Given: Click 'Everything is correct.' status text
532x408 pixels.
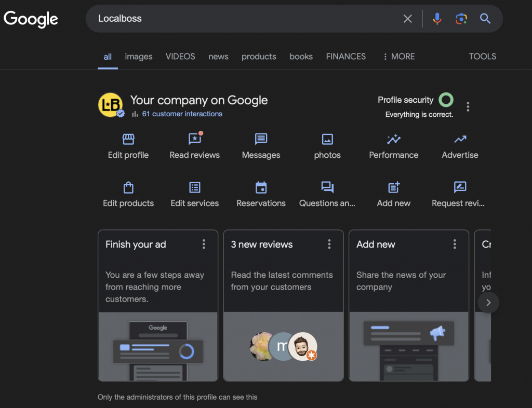Looking at the screenshot, I should click(x=419, y=115).
